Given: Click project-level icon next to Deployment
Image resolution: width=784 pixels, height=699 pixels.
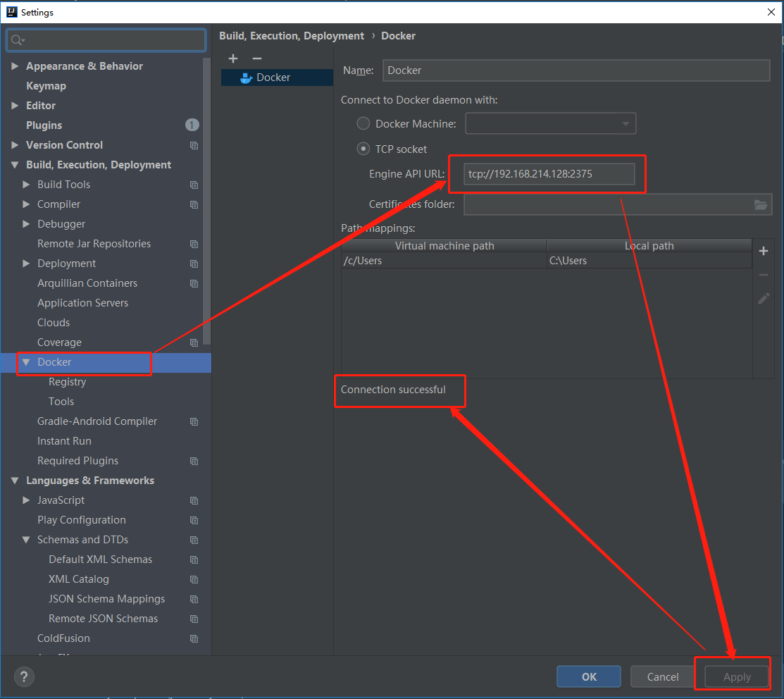Looking at the screenshot, I should [x=194, y=264].
